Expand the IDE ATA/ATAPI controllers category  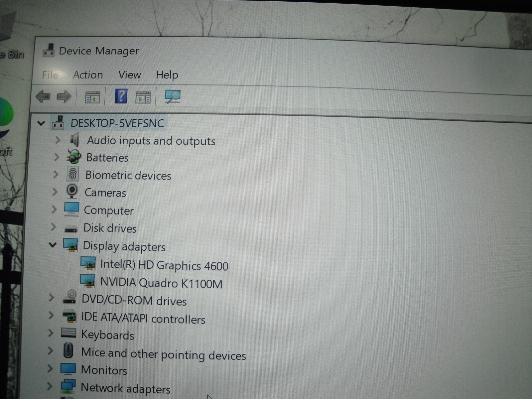(x=51, y=315)
